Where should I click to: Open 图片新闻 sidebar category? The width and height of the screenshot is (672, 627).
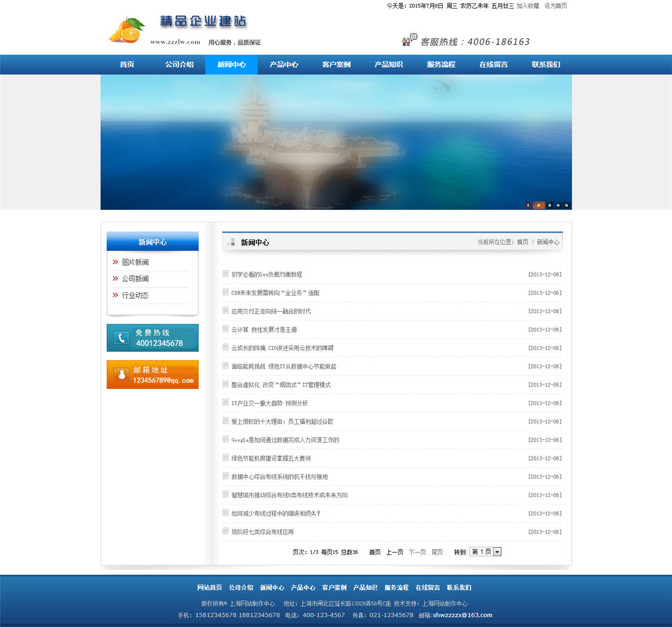click(135, 262)
